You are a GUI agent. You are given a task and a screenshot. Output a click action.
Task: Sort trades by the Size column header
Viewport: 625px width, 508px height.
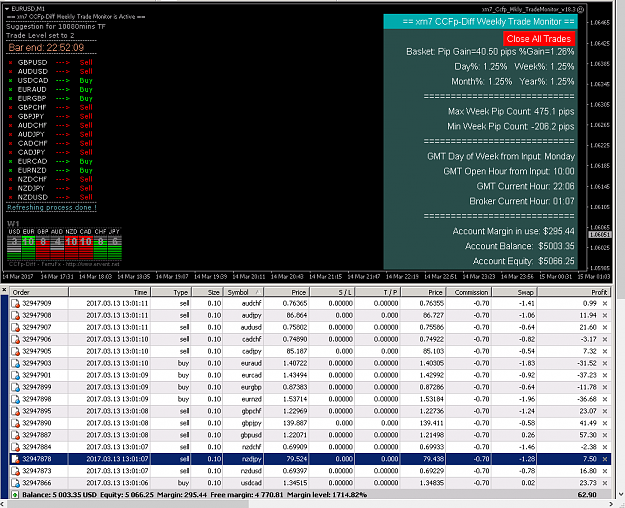point(208,292)
